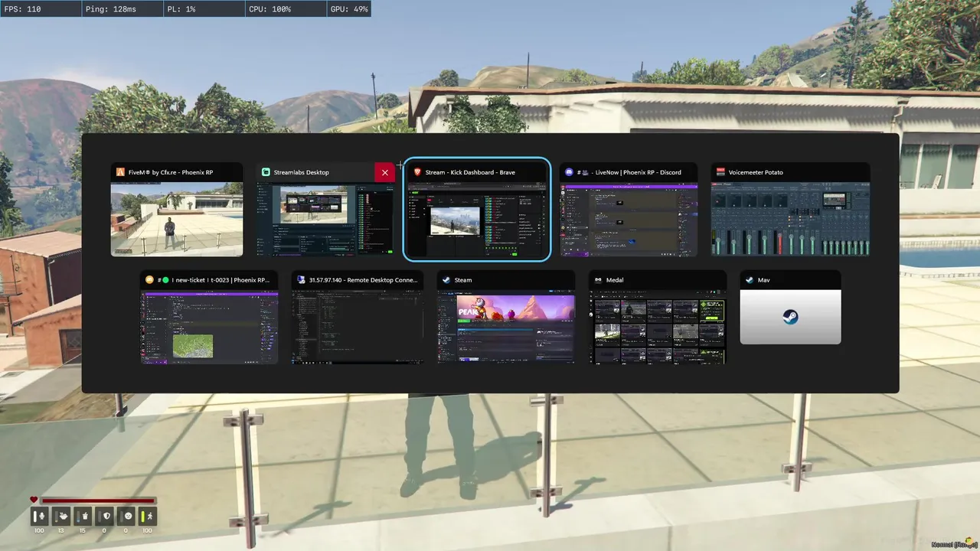
Task: Click the shield armor HUD icon
Action: (106, 517)
